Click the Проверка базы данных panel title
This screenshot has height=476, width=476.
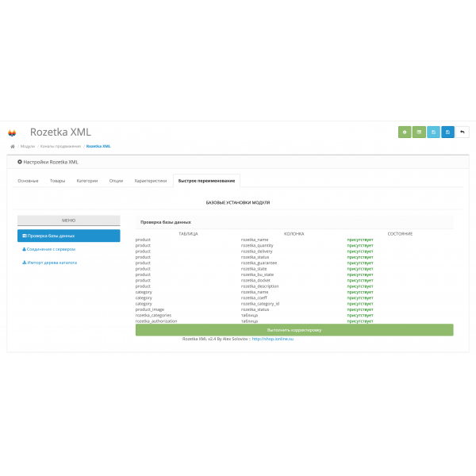tap(166, 222)
